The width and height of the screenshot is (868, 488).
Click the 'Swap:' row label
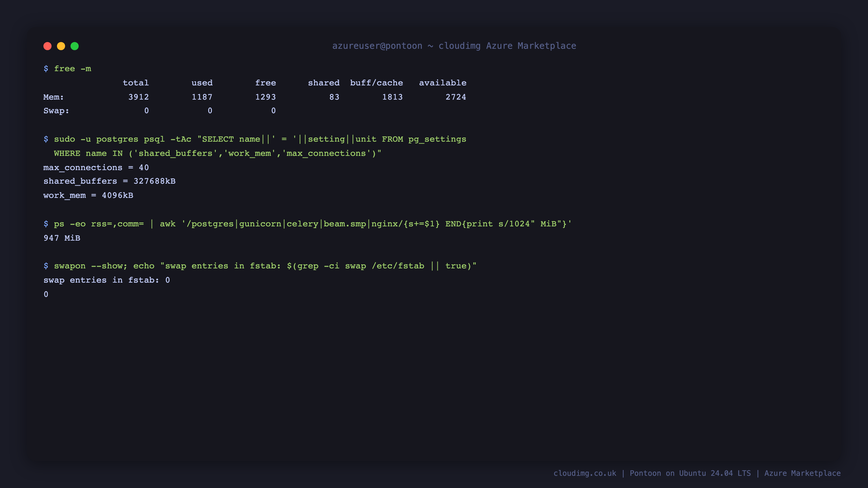pos(56,111)
